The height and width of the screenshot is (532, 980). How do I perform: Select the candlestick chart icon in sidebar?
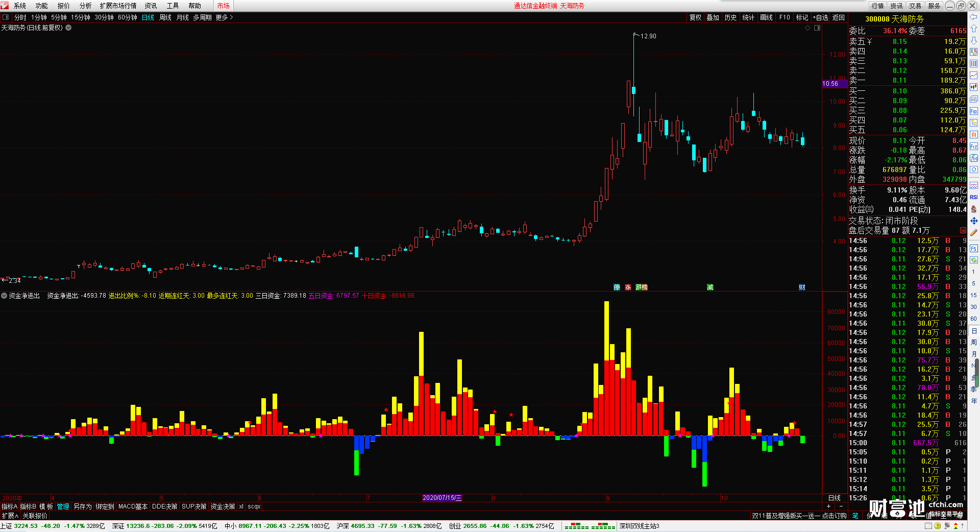tap(974, 87)
